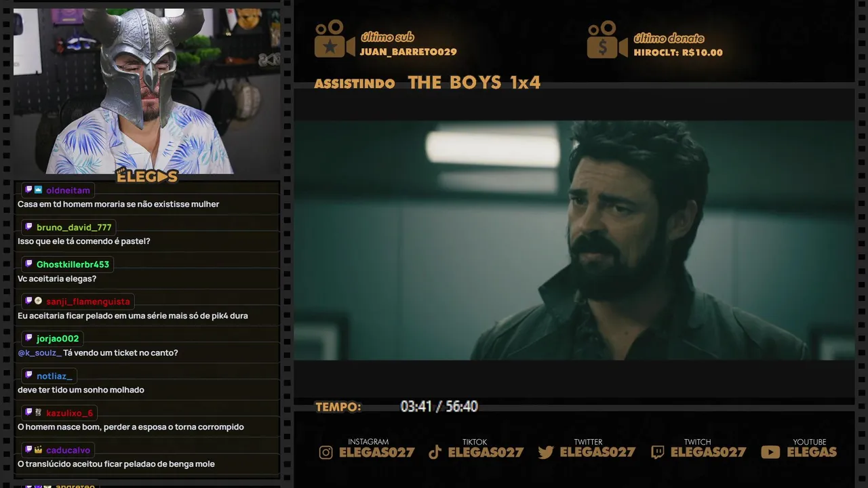The height and width of the screenshot is (488, 868).
Task: Click the THE BOYS 1x4 title
Action: click(x=474, y=83)
